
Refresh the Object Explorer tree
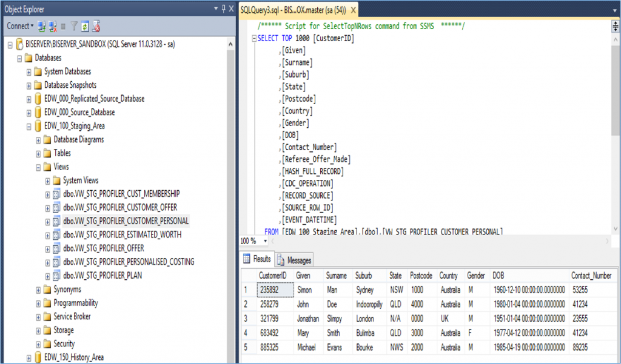click(85, 26)
